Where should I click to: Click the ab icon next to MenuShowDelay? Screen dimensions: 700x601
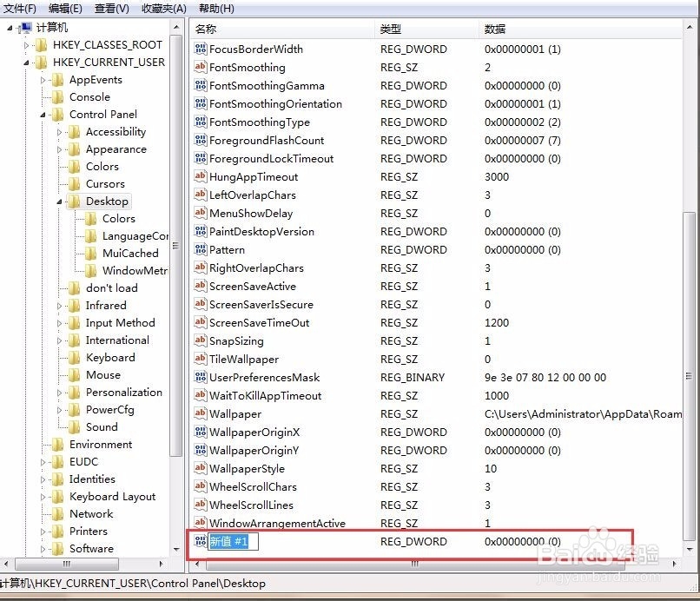pos(201,213)
